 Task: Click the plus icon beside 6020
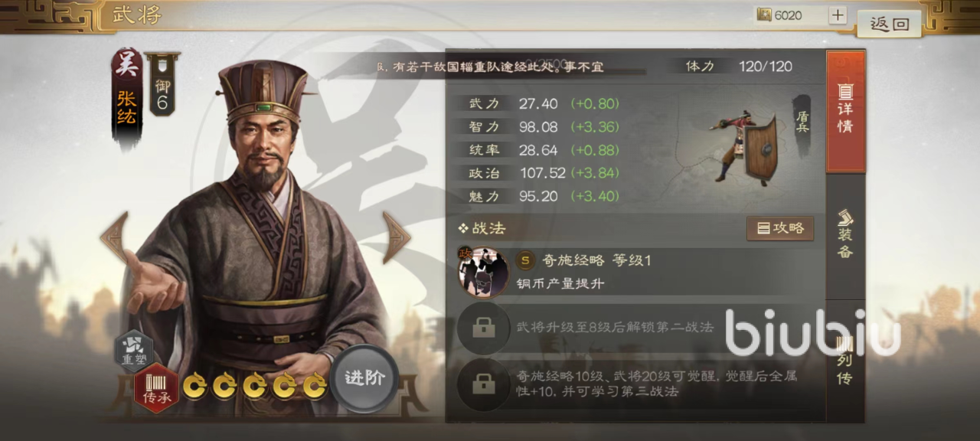pyautogui.click(x=838, y=15)
